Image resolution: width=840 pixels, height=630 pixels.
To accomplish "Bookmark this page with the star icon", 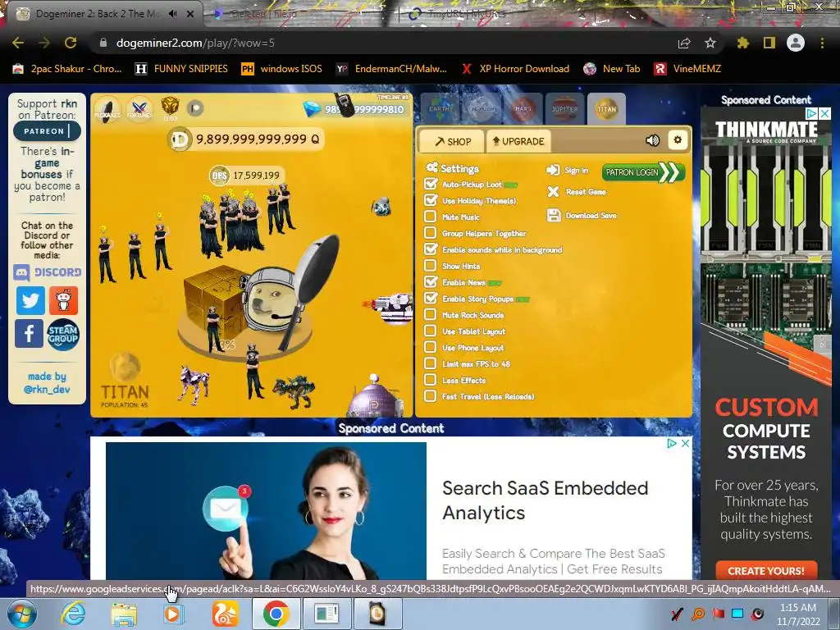I will [x=710, y=43].
